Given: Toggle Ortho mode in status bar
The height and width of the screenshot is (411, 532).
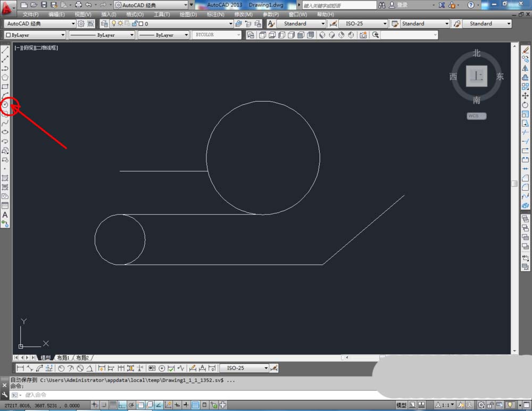Looking at the screenshot, I should point(122,405).
